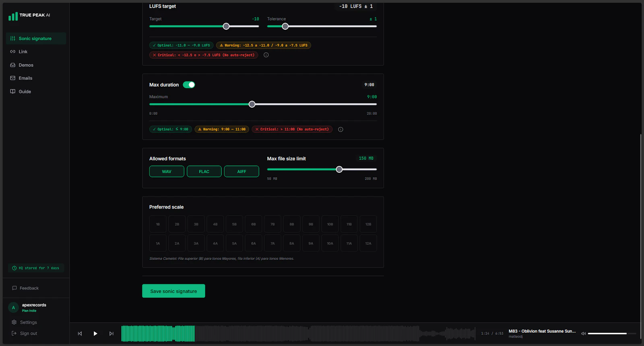Select the 9A scale key
Screen dimensions: 644x346
pyautogui.click(x=311, y=243)
